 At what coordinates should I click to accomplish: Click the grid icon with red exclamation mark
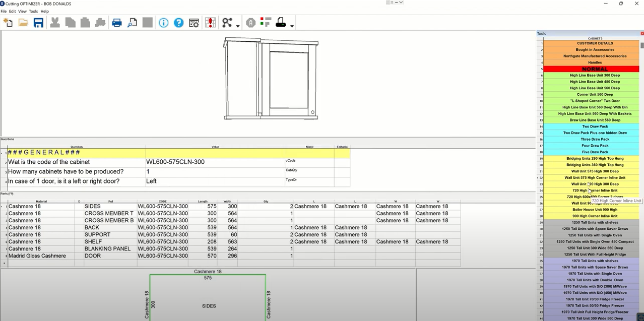(x=210, y=23)
